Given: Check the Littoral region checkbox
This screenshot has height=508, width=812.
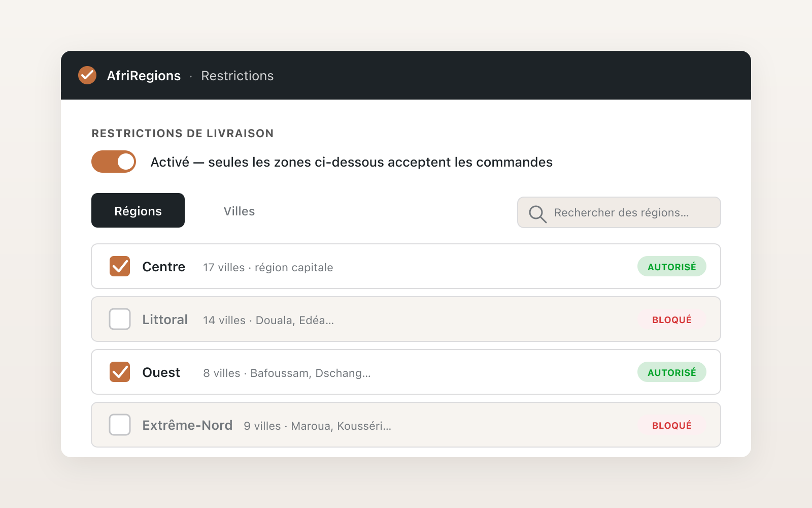Looking at the screenshot, I should [x=120, y=319].
